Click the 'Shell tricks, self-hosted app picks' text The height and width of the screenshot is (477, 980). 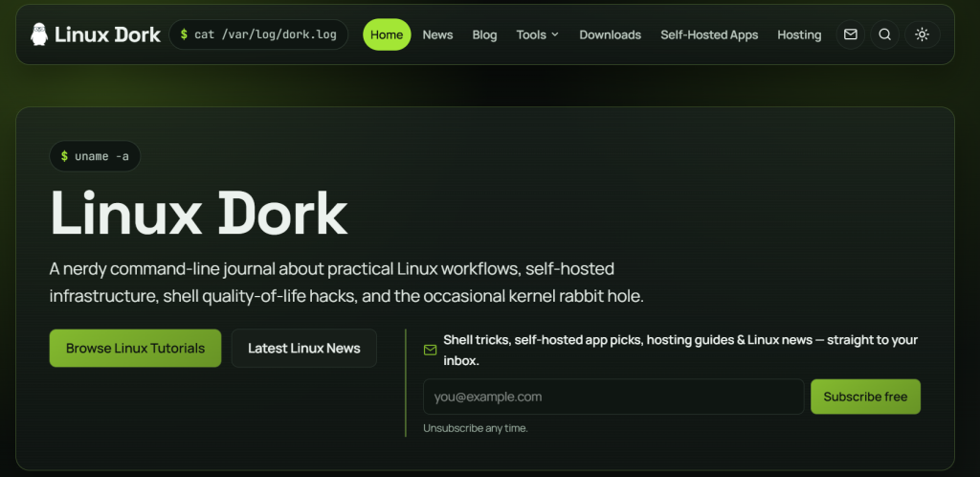tap(680, 351)
